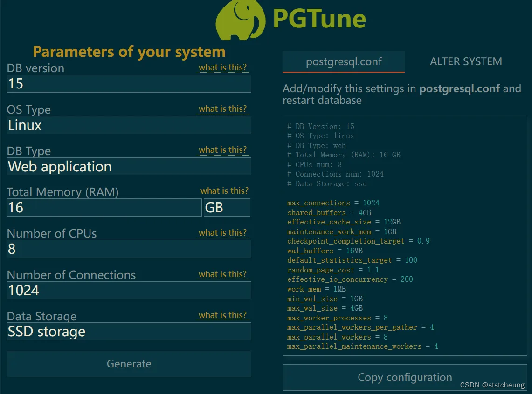The width and height of the screenshot is (532, 394).
Task: Click the '# DB Type: web' comment line
Action: pos(317,146)
